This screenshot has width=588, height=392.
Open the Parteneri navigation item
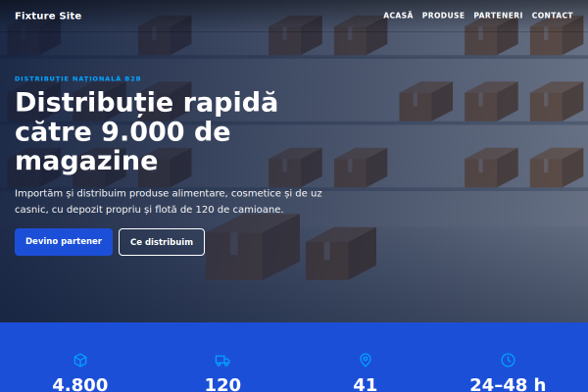click(498, 16)
